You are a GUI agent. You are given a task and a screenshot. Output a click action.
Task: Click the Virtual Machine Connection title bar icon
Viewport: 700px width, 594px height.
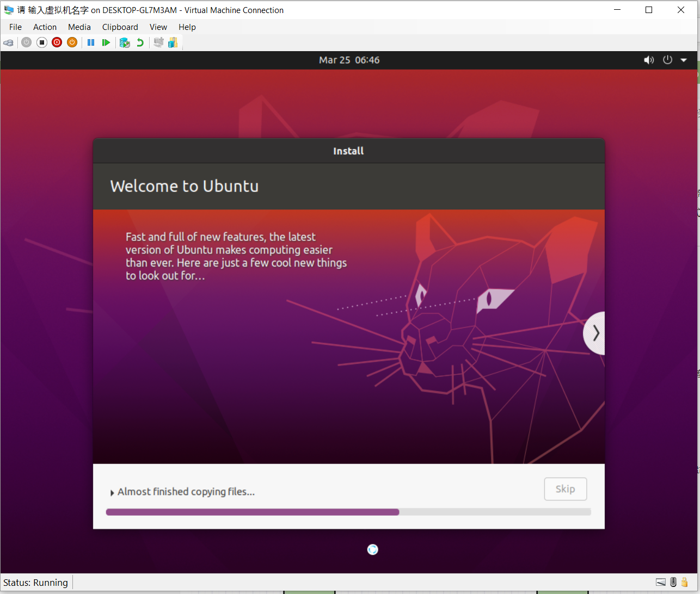pyautogui.click(x=9, y=10)
